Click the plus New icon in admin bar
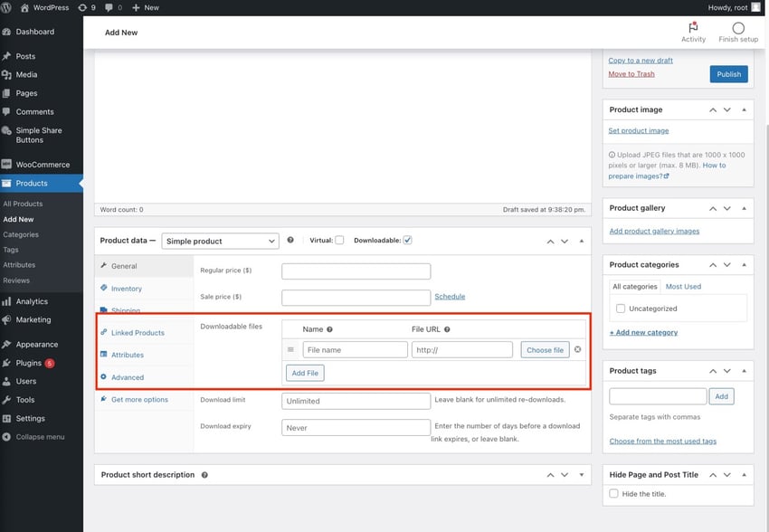Image resolution: width=769 pixels, height=532 pixels. pos(136,8)
